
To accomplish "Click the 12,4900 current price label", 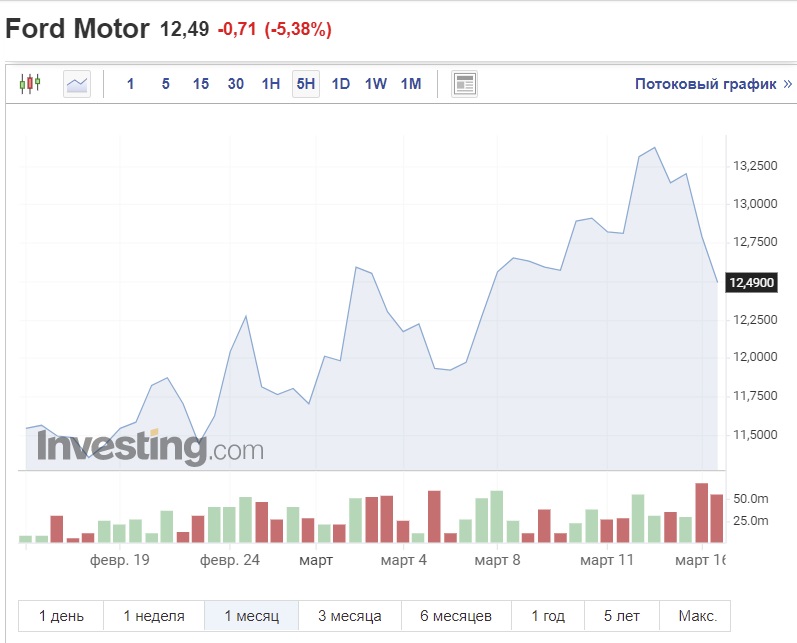I will click(752, 283).
